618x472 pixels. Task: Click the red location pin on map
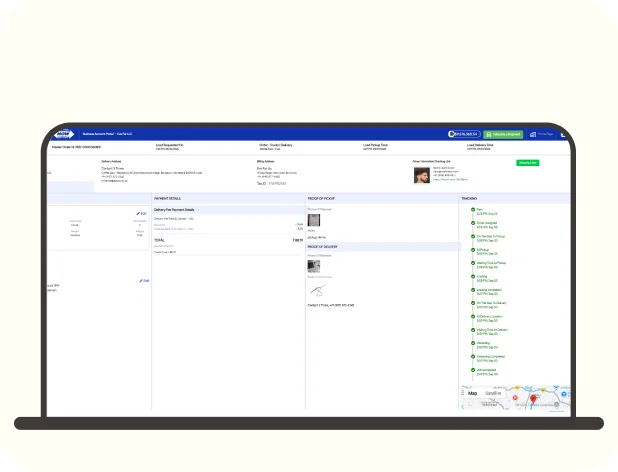[x=534, y=399]
